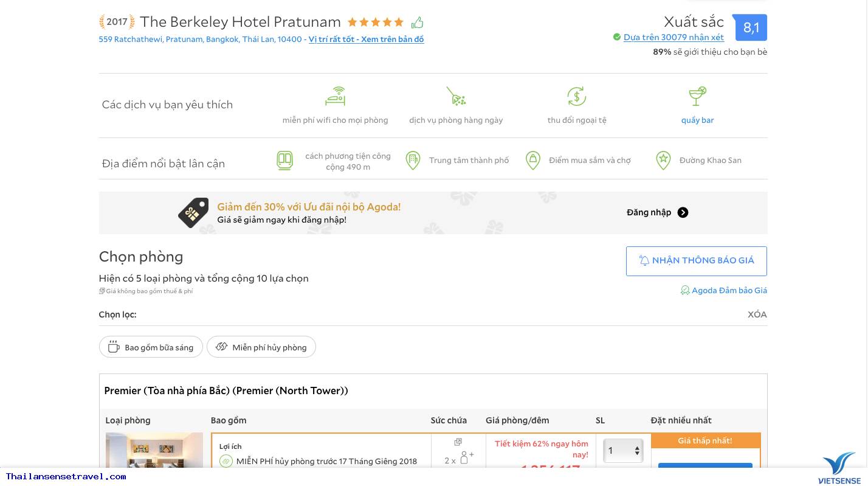The width and height of the screenshot is (868, 486).
Task: Click the bar cocktail glass icon
Action: click(697, 96)
